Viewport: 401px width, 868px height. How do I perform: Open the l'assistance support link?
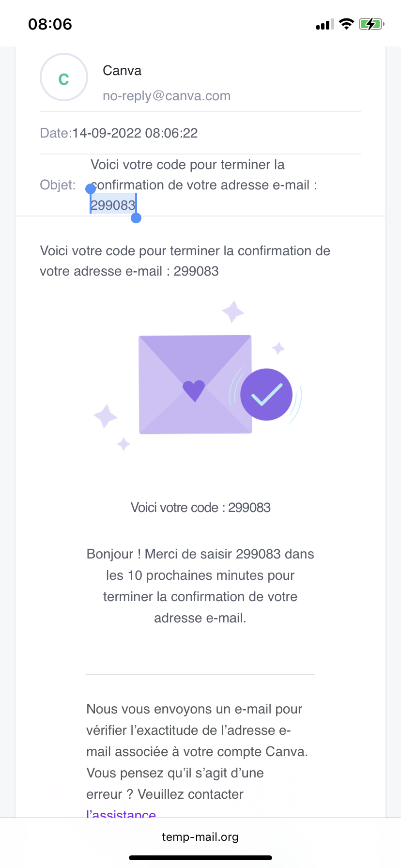pyautogui.click(x=121, y=814)
